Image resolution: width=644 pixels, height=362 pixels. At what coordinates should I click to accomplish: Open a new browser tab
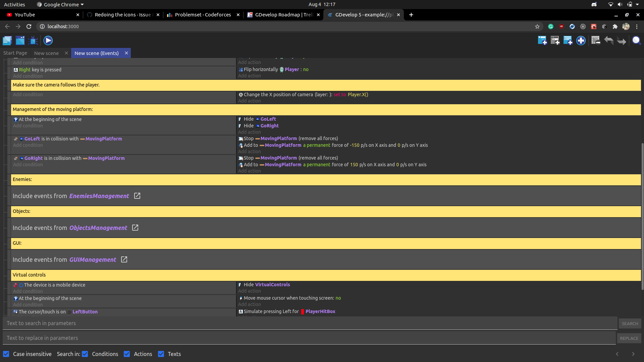411,15
